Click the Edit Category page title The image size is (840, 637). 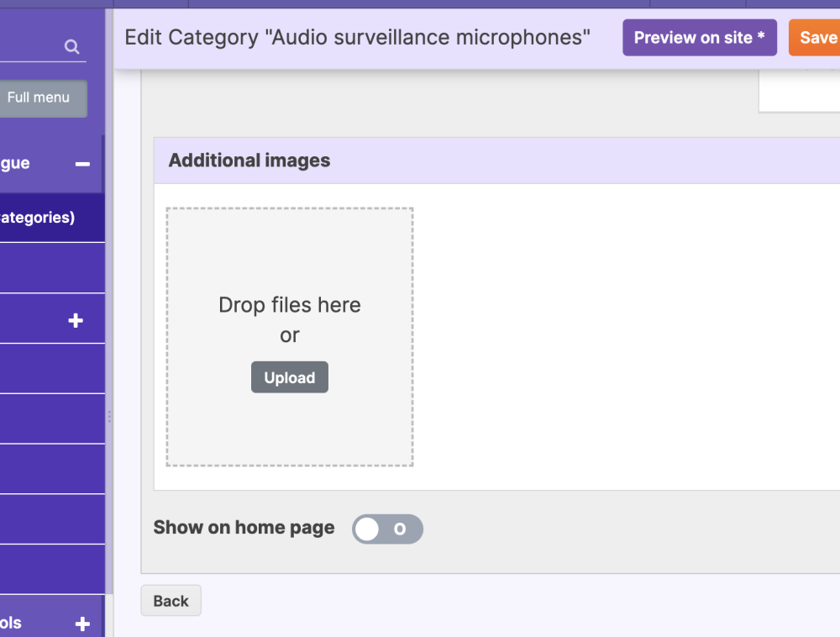[x=357, y=38]
